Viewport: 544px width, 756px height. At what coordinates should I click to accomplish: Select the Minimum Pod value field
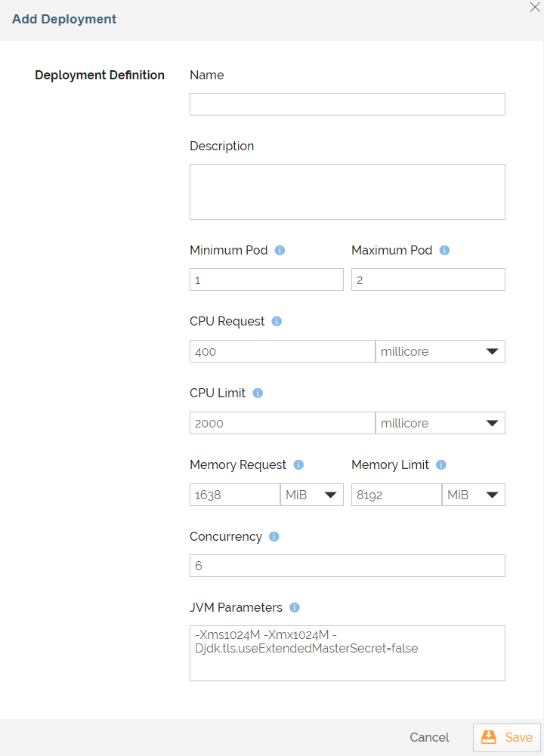(x=266, y=279)
